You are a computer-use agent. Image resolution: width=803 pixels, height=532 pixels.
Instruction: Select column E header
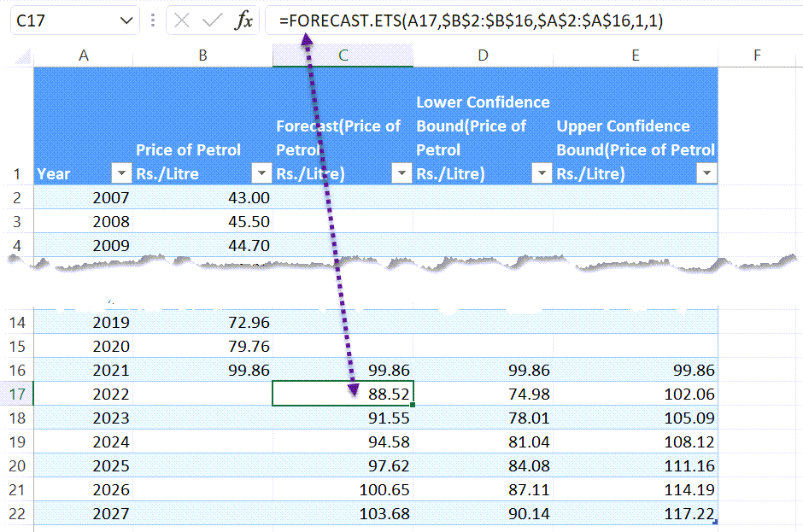click(x=636, y=56)
